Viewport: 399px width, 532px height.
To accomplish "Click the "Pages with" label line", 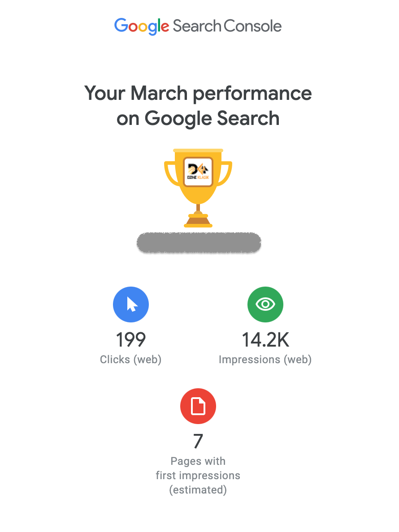I will [x=198, y=461].
